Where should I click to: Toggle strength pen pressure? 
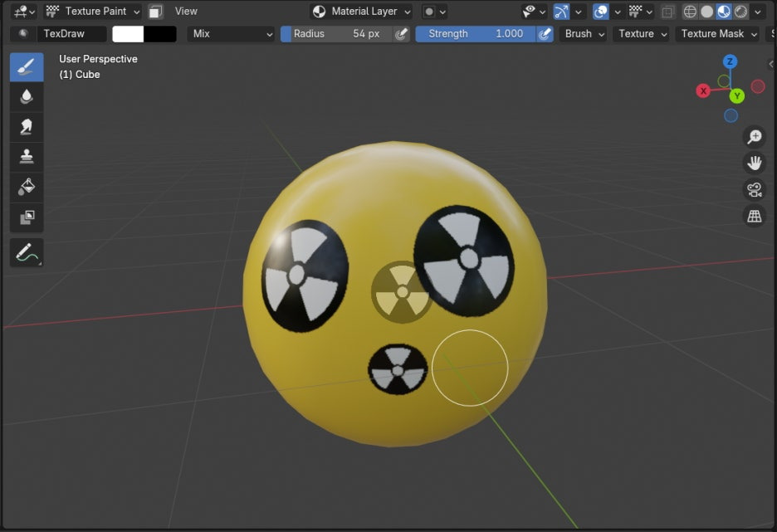(x=545, y=34)
